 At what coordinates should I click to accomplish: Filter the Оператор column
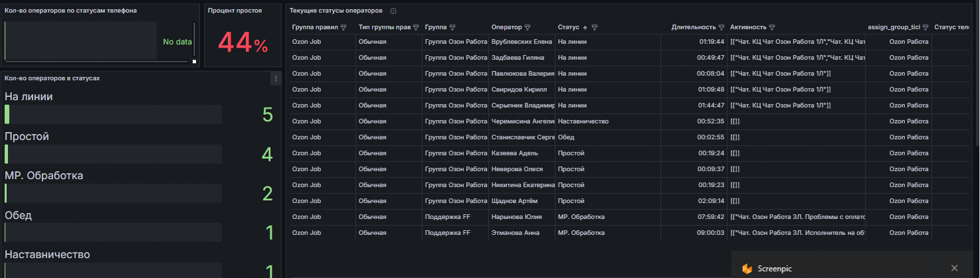click(528, 28)
